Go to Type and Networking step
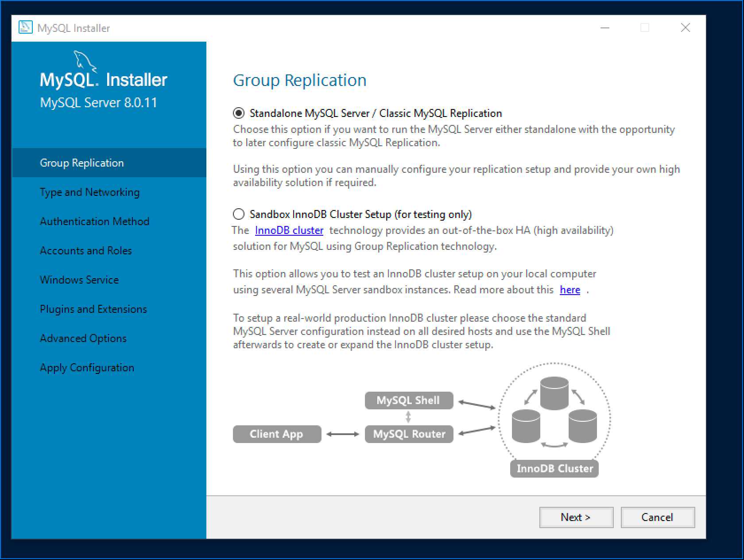The image size is (744, 560). (x=89, y=192)
